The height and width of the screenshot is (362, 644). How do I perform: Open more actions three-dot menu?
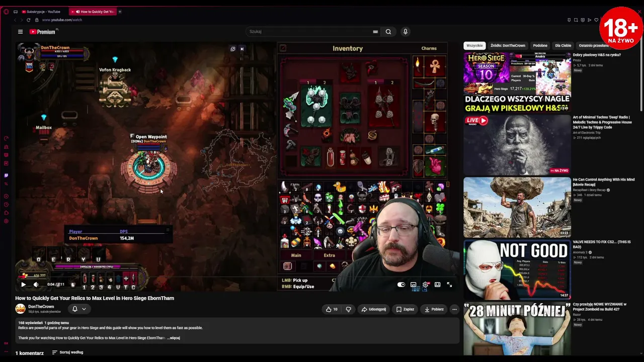[x=454, y=309]
